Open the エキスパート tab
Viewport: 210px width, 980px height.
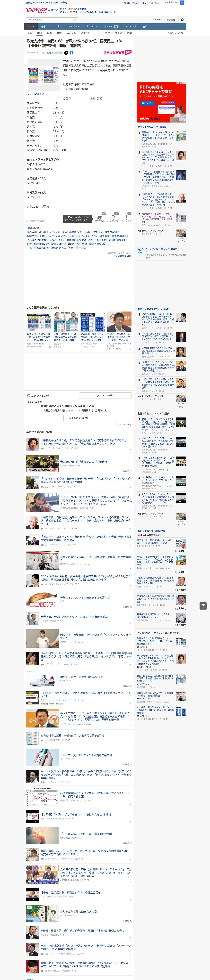pyautogui.click(x=72, y=27)
